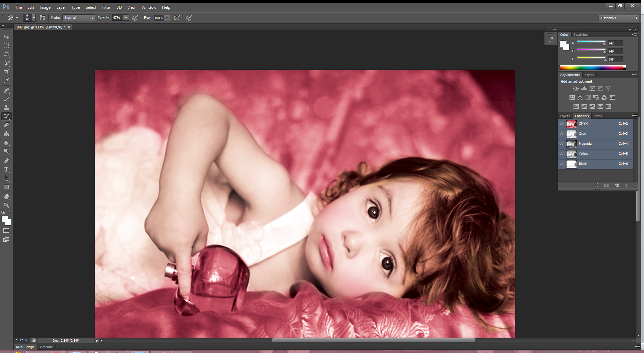Add an Invert adjustment

click(x=576, y=107)
